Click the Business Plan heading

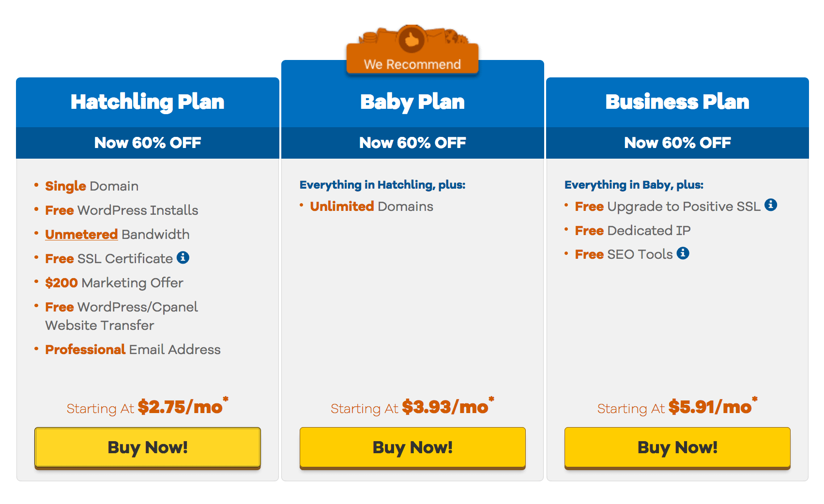[x=677, y=102]
